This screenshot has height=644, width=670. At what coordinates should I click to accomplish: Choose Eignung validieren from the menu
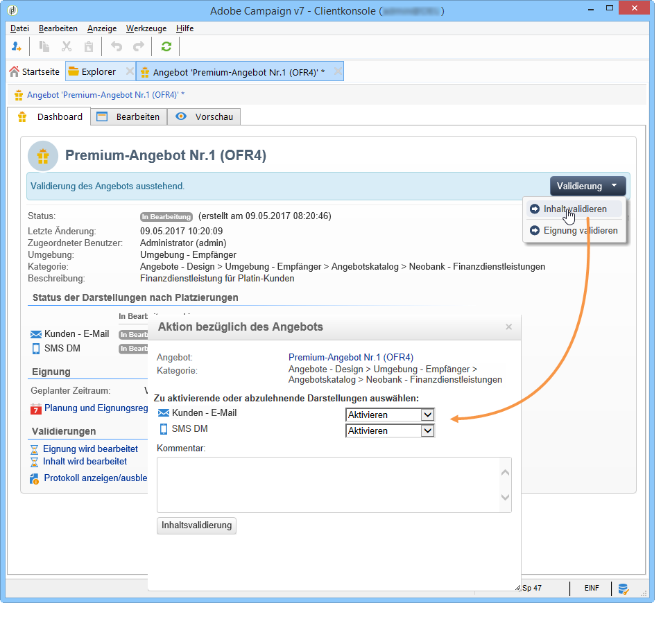574,230
